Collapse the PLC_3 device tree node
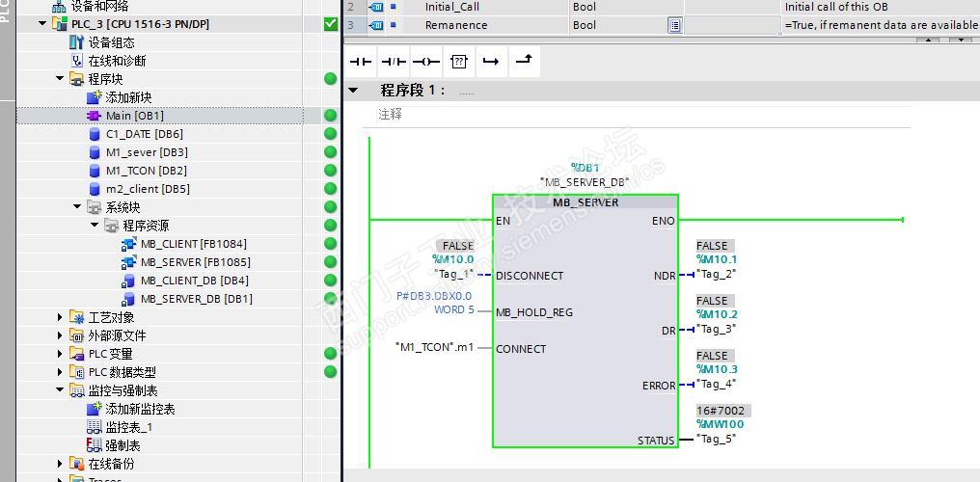 click(41, 24)
